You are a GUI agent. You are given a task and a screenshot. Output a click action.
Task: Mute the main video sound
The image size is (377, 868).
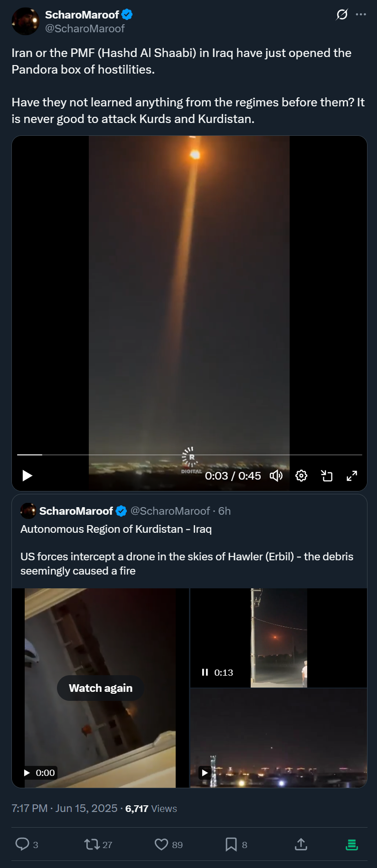click(276, 475)
